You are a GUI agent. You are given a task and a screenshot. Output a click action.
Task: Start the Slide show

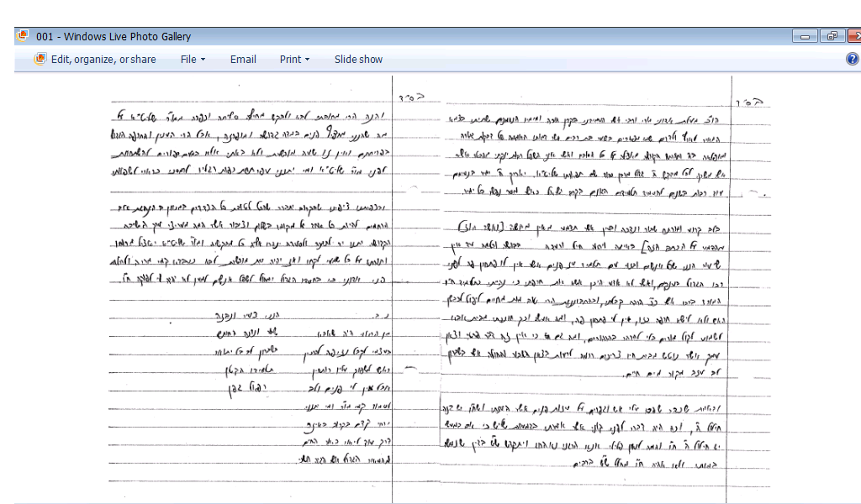point(358,60)
